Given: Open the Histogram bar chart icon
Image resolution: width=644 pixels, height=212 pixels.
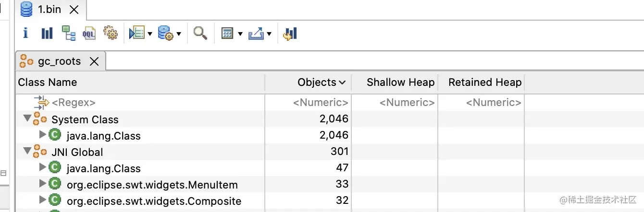Looking at the screenshot, I should click(x=47, y=33).
